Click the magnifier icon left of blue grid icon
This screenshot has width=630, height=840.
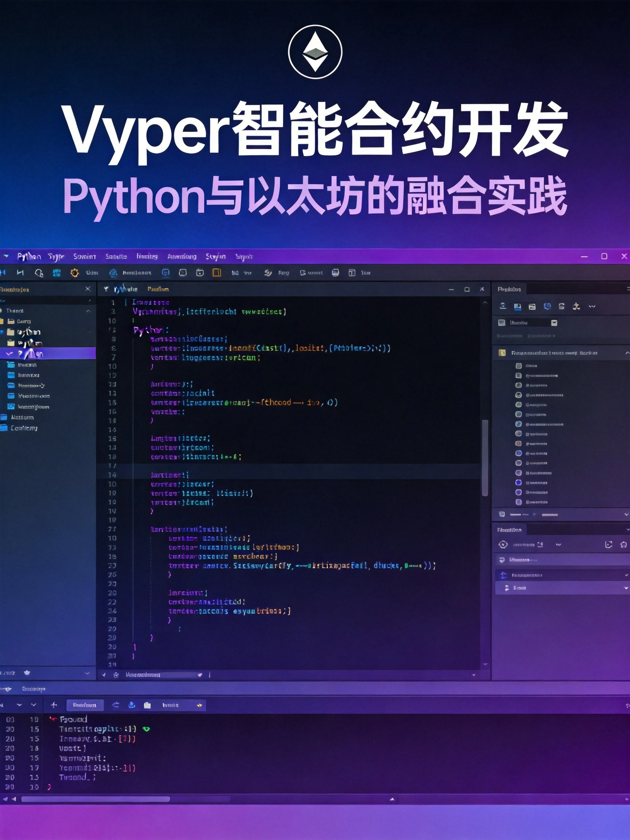pos(39,273)
